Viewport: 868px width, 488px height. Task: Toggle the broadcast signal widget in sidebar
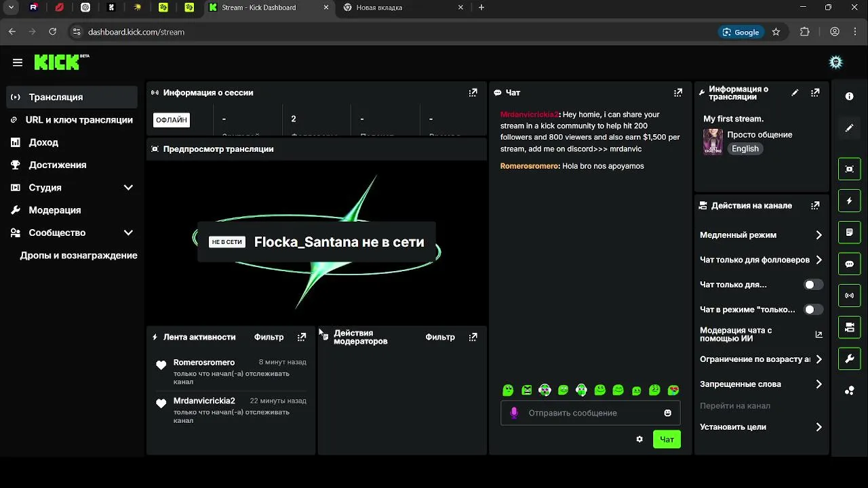[x=850, y=296]
